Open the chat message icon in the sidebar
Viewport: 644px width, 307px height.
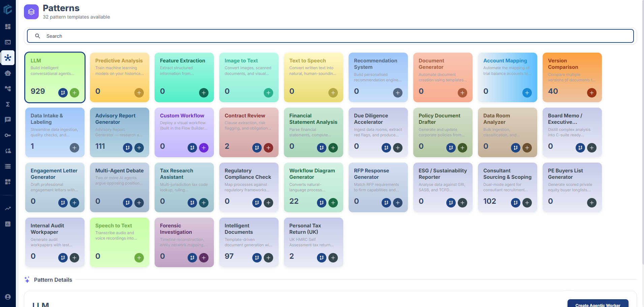pos(8,120)
